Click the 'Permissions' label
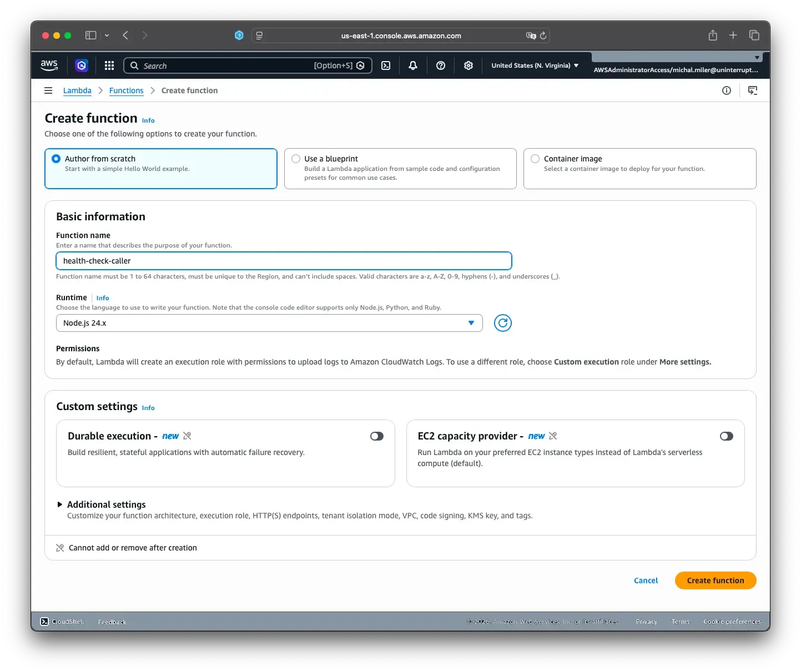Image resolution: width=801 pixels, height=672 pixels. (x=78, y=348)
